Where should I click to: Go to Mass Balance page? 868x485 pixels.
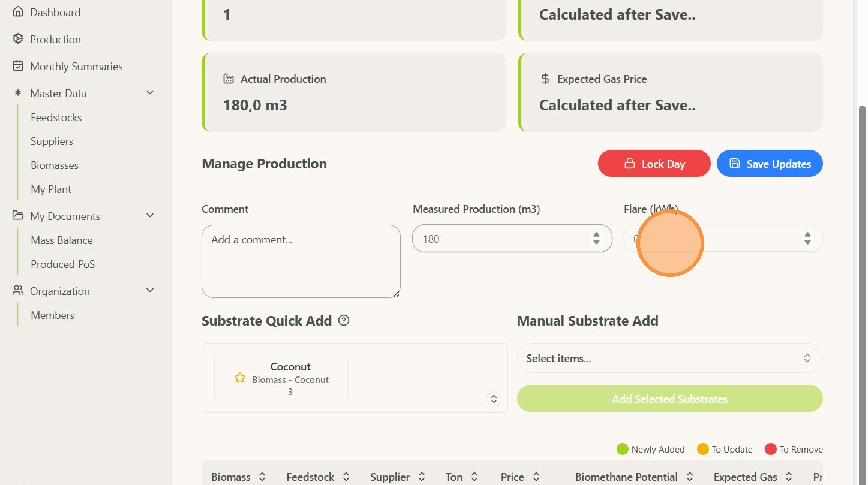click(62, 240)
